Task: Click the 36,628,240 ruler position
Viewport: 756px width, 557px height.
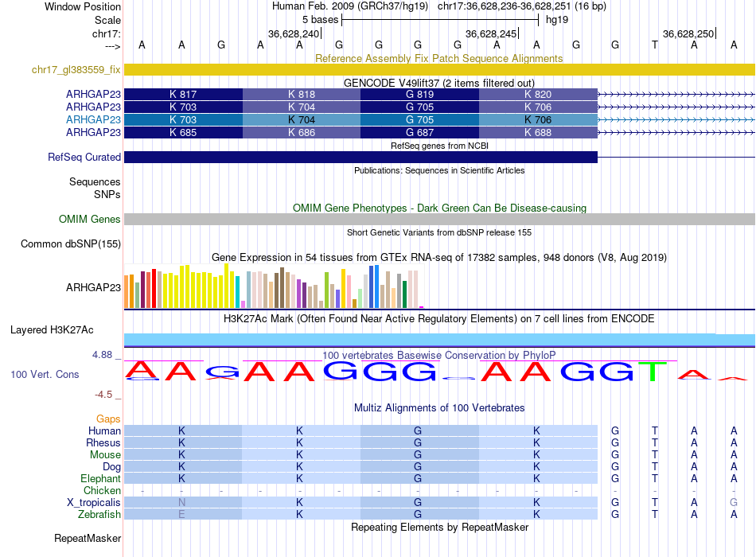Action: coord(294,33)
